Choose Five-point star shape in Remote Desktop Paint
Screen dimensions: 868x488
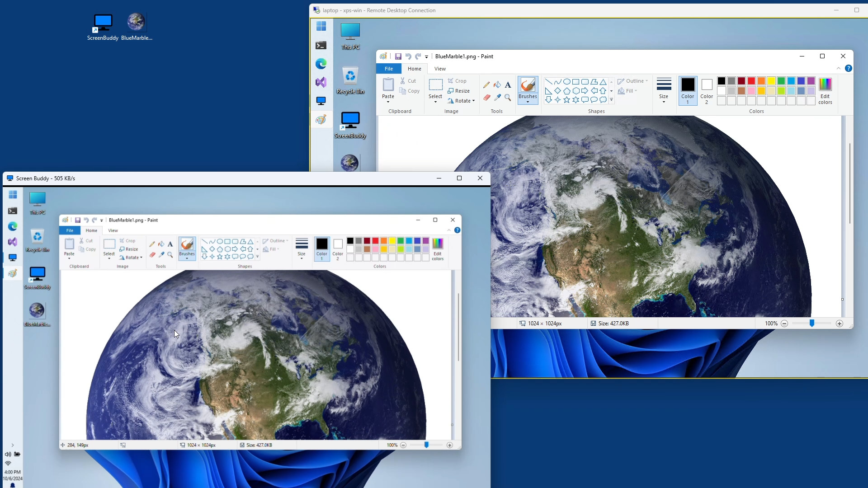pyautogui.click(x=566, y=100)
